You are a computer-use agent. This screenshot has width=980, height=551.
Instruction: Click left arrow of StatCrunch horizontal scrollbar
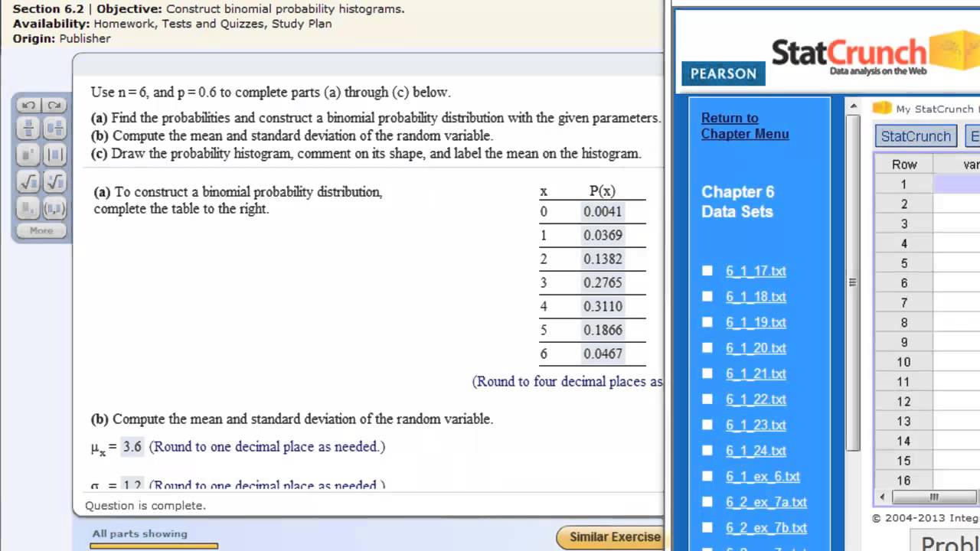[882, 497]
